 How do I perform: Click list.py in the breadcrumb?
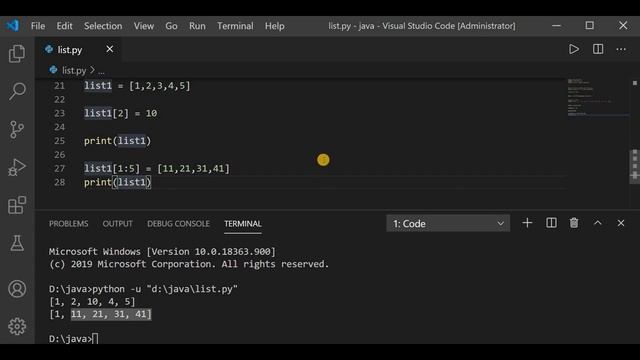click(74, 71)
